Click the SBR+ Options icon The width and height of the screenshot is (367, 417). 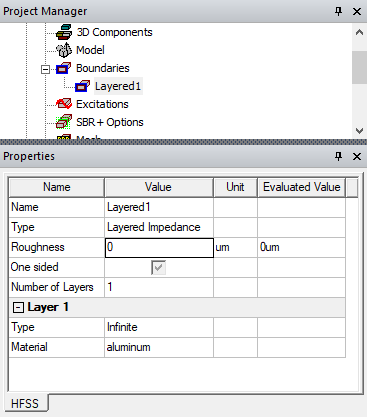(x=64, y=122)
